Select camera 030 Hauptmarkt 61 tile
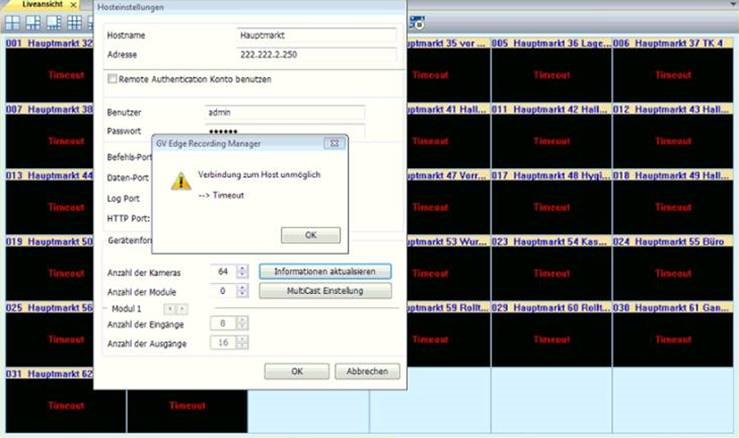The width and height of the screenshot is (739, 438). [673, 335]
